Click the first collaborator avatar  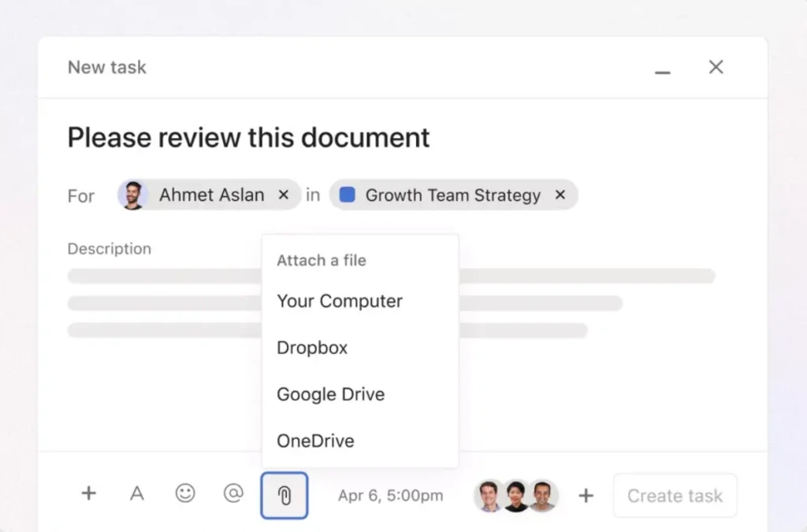click(489, 496)
